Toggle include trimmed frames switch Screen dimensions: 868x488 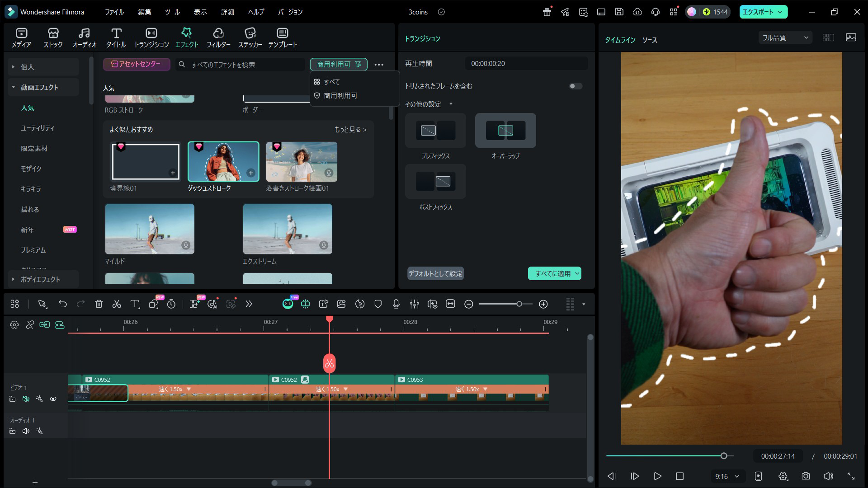[x=575, y=86]
